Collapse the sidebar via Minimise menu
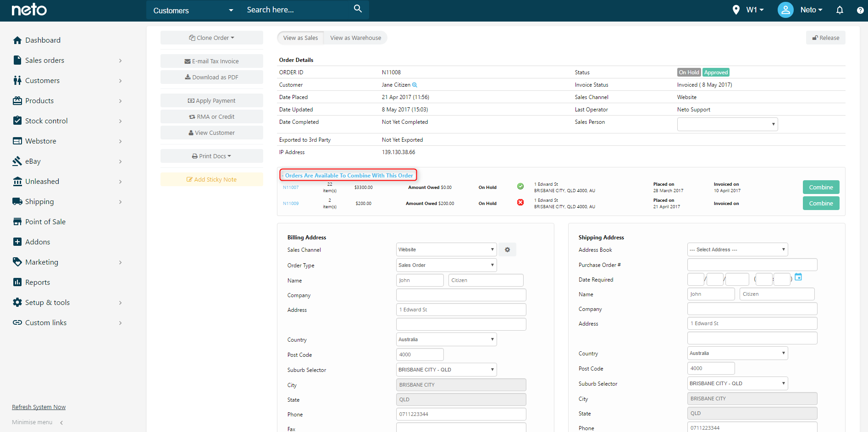The width and height of the screenshot is (868, 432). (x=32, y=422)
